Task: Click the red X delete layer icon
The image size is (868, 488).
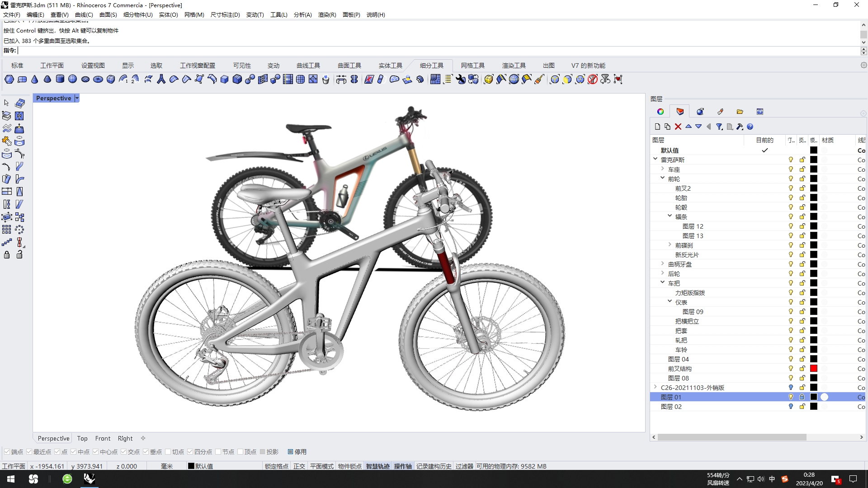Action: pyautogui.click(x=678, y=127)
